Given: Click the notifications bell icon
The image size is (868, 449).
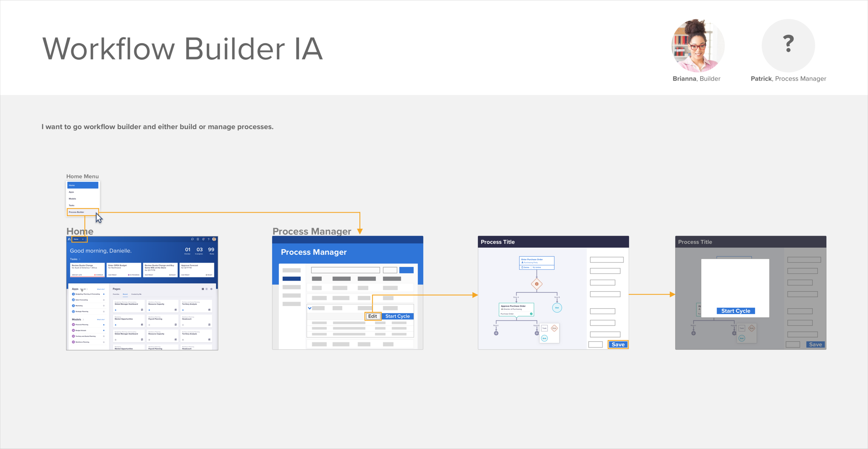Looking at the screenshot, I should (203, 239).
